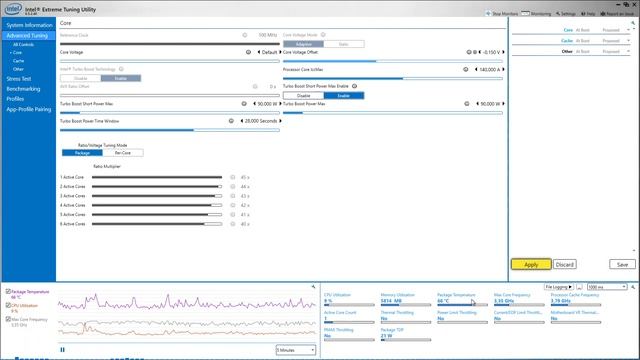Enable Turbo Boost Short Power Max
The image size is (640, 360).
(x=344, y=96)
